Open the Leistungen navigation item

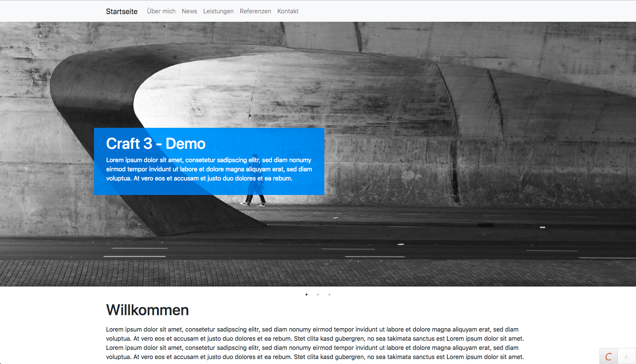click(x=218, y=11)
